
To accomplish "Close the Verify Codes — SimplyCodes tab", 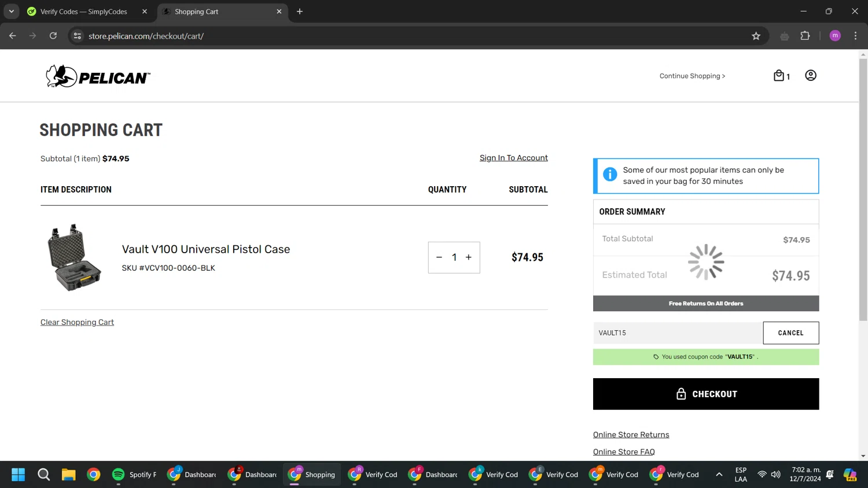I will click(145, 12).
